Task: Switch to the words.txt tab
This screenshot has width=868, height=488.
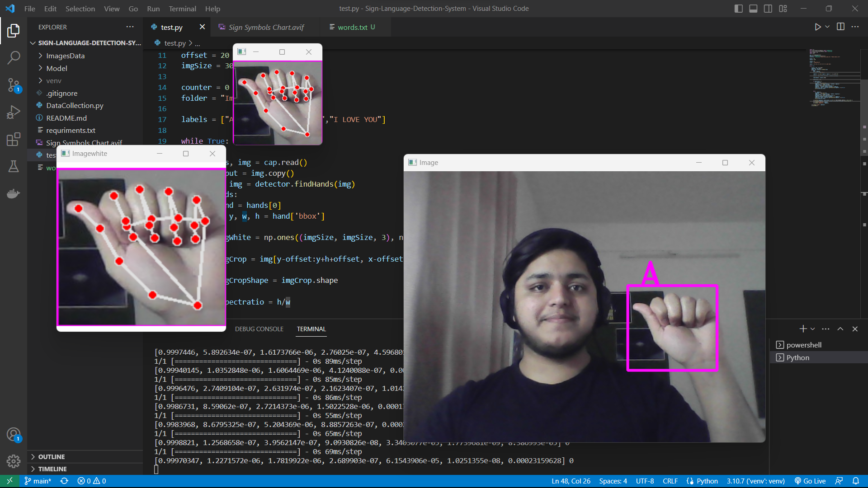Action: (352, 27)
